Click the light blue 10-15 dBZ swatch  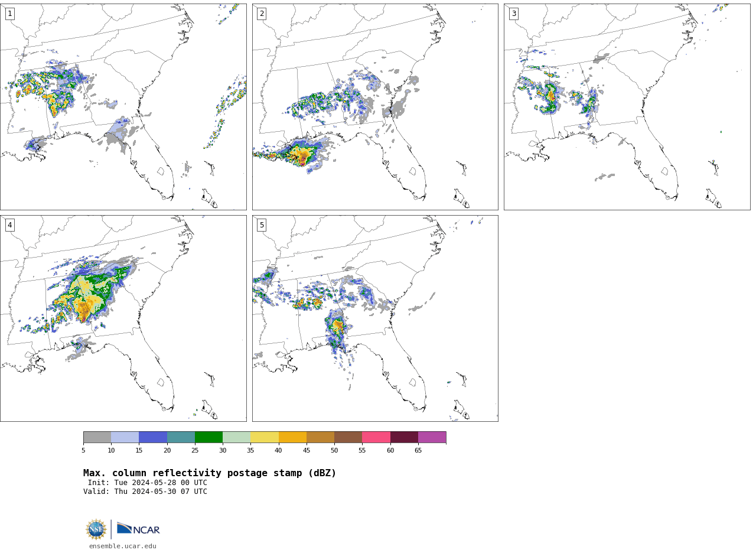[x=125, y=437]
